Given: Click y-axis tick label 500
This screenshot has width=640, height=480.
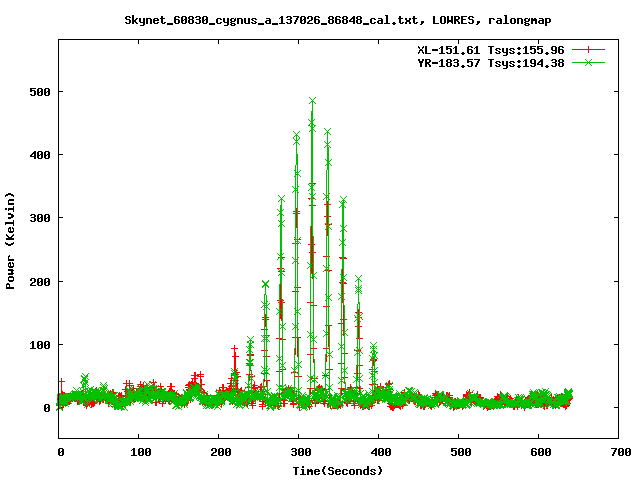Looking at the screenshot, I should tap(40, 92).
